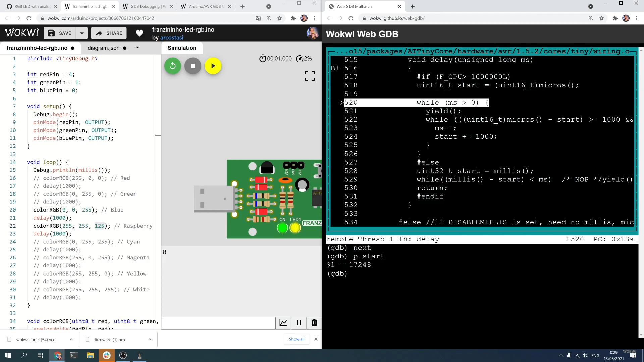Restart the simulation

(x=172, y=66)
